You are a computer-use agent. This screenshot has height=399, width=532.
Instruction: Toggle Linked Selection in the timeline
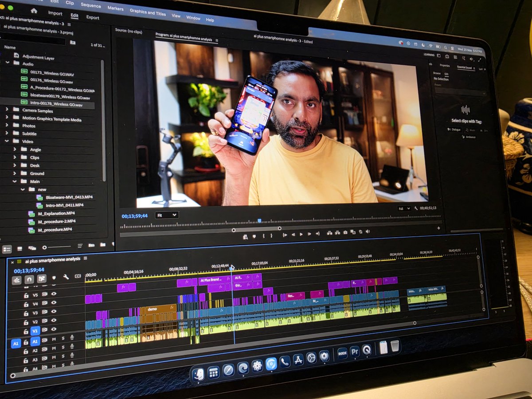[x=42, y=279]
